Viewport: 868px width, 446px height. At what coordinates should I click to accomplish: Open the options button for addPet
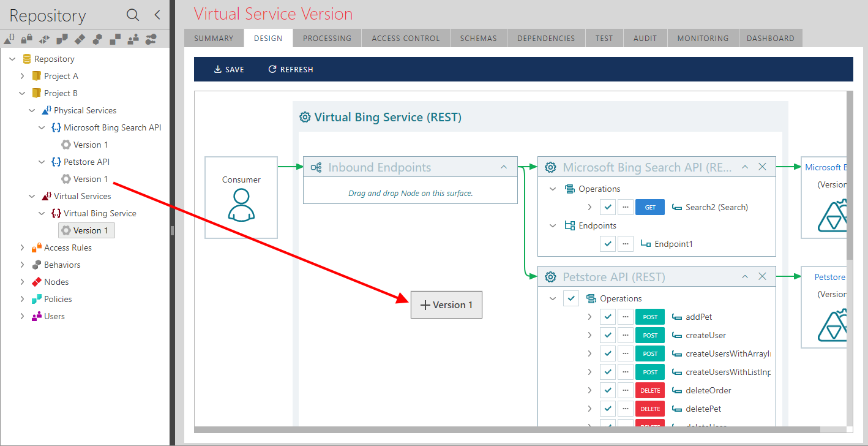click(625, 317)
